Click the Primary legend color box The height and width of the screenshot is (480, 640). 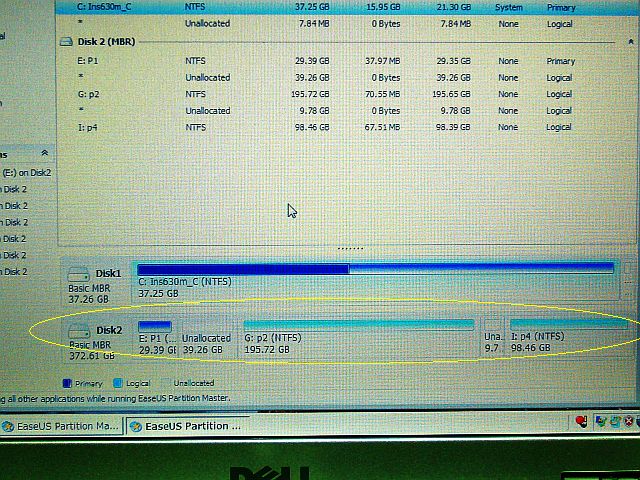[x=67, y=383]
